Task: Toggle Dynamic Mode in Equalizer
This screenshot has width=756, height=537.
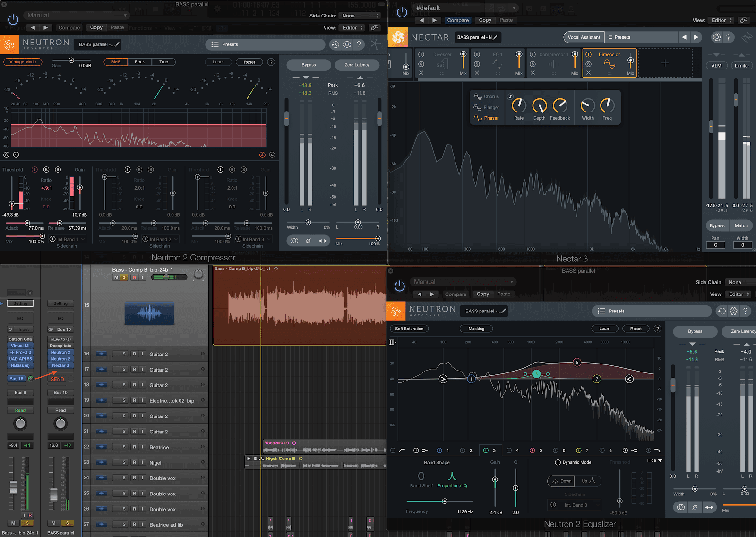Action: 558,462
